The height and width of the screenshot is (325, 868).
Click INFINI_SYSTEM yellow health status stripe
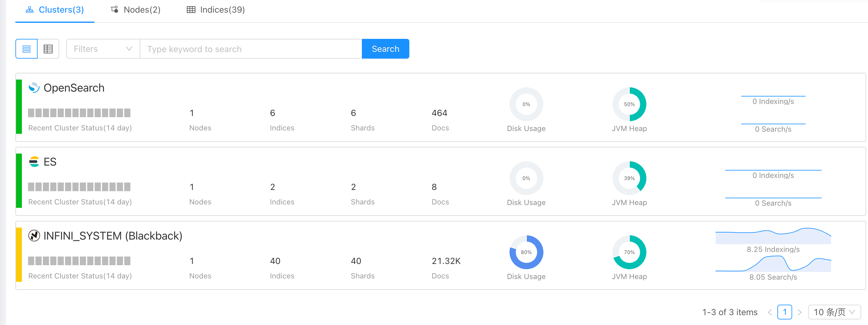coord(19,254)
